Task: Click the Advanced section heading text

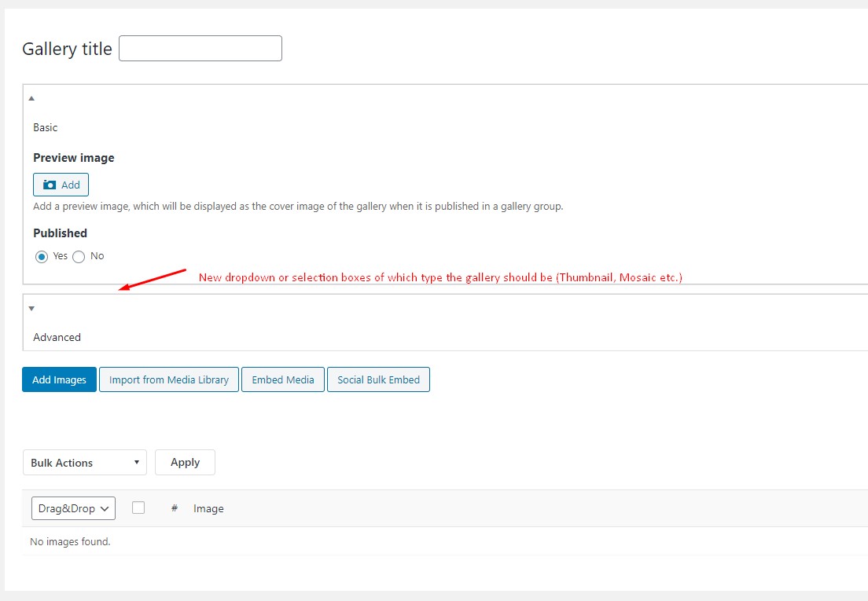Action: pos(57,337)
